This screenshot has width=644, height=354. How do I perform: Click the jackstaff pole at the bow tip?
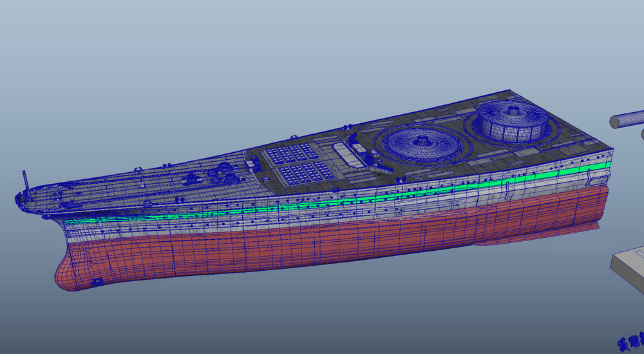25,181
